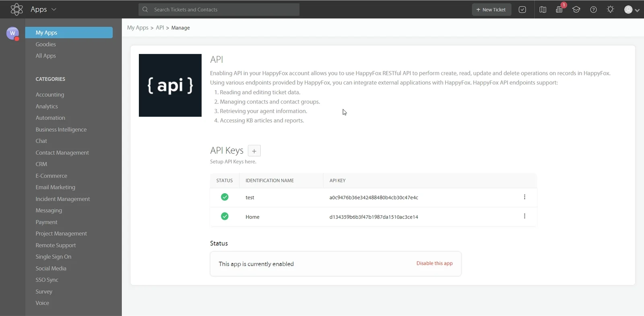The height and width of the screenshot is (316, 644).
Task: Open the help question mark icon
Action: tap(593, 10)
